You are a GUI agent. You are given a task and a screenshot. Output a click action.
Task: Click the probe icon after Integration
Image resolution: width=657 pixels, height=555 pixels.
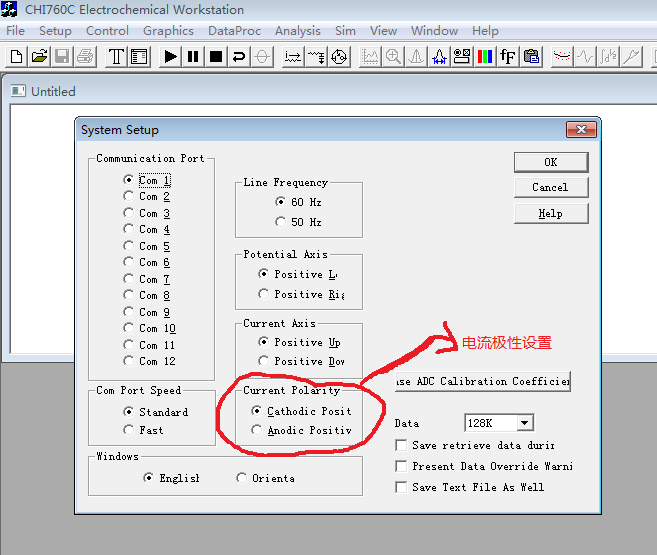click(631, 56)
